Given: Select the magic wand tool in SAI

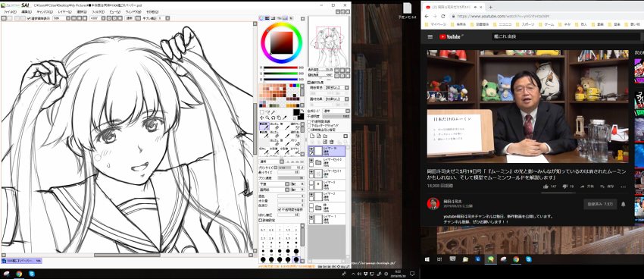Looking at the screenshot, I should coord(274,111).
